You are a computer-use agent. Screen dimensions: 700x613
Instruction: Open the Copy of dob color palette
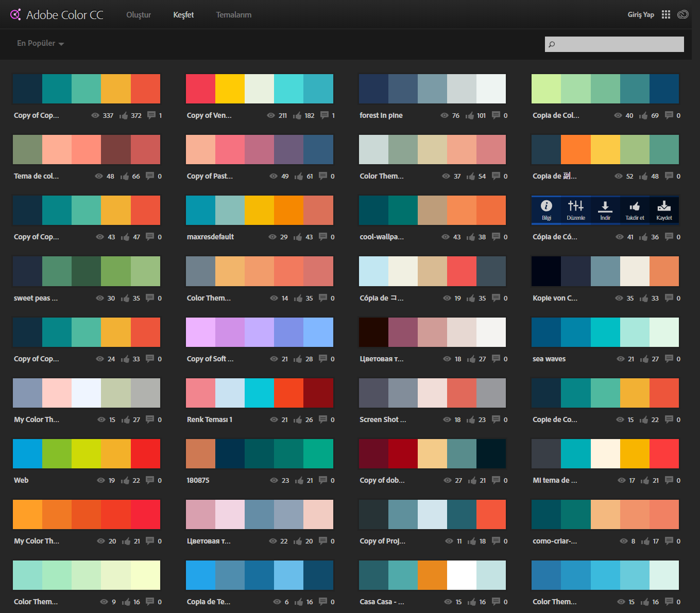[433, 453]
